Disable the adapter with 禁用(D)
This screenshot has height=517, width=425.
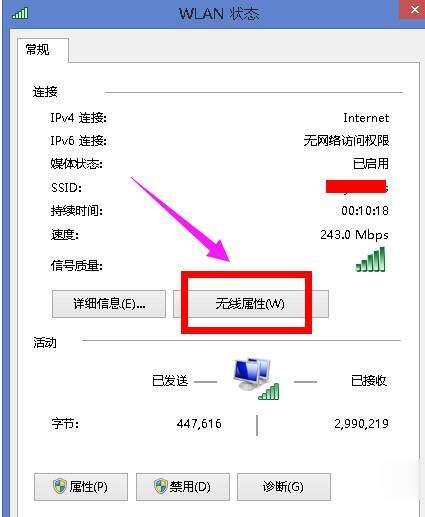(183, 487)
